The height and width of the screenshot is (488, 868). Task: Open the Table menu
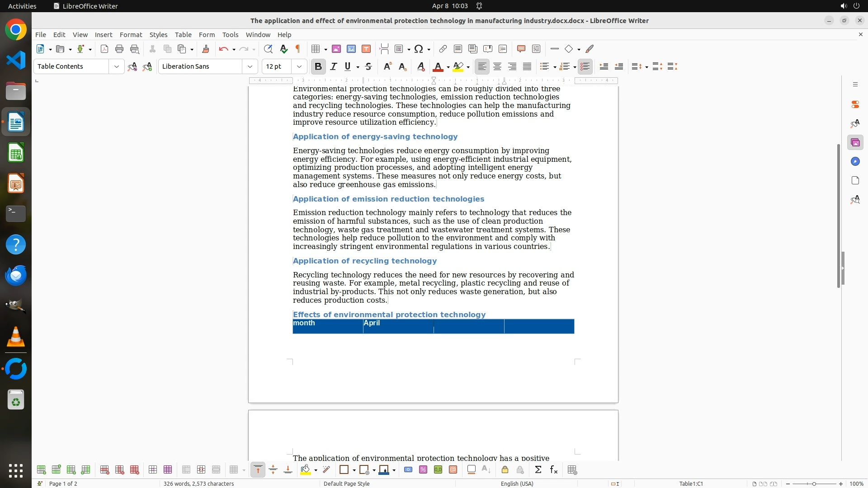[183, 35]
